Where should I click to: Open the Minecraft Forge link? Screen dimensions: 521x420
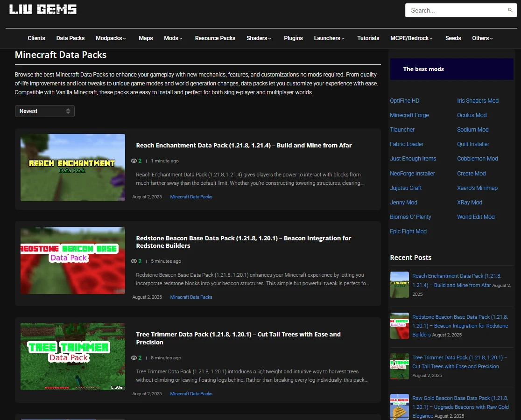point(409,115)
